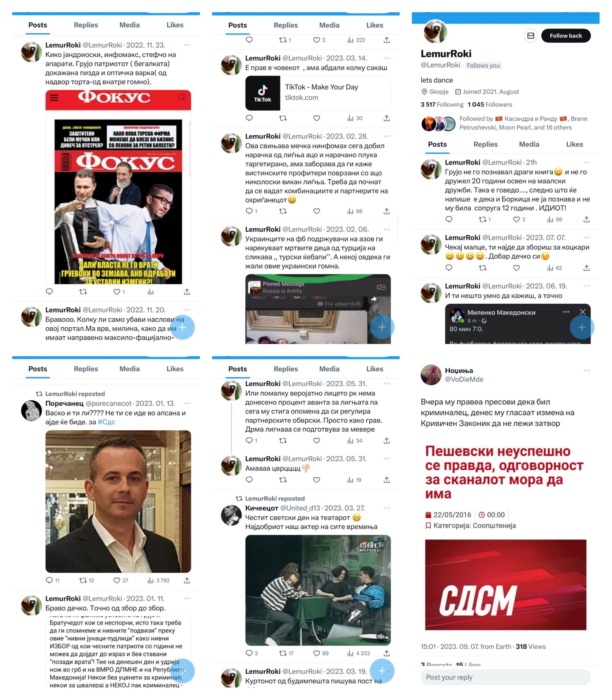This screenshot has height=700, width=612.
Task: Click the Post your reply field
Action: (x=505, y=677)
